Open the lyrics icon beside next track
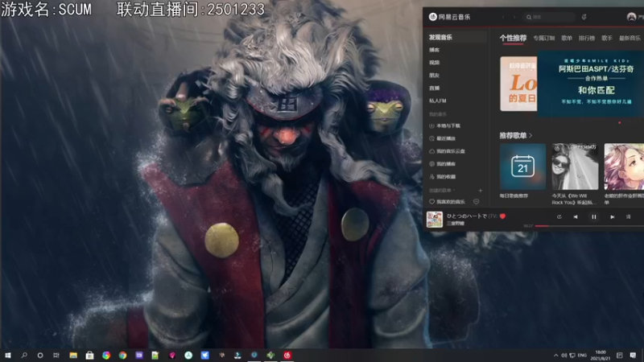This screenshot has height=362, width=644. [x=628, y=216]
